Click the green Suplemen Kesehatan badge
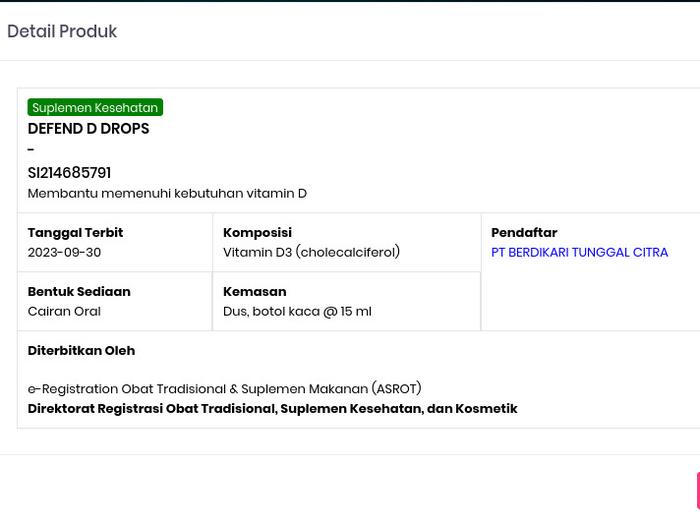Image resolution: width=700 pixels, height=525 pixels. coord(95,107)
